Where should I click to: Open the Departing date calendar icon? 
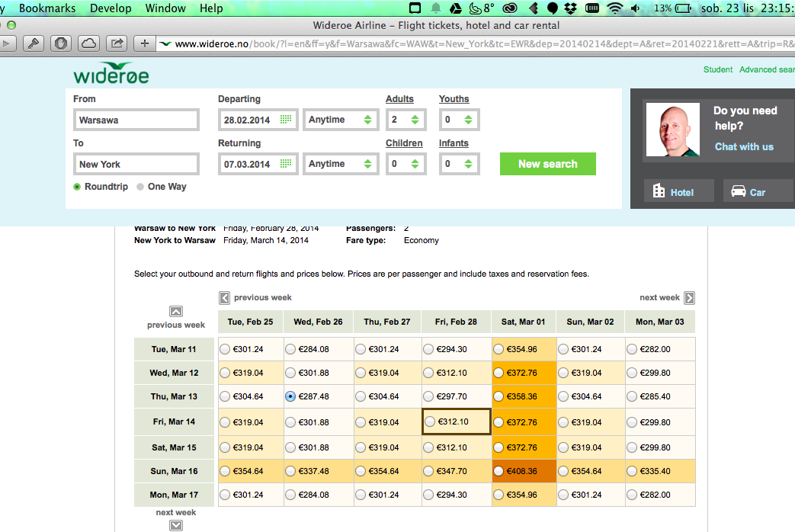click(286, 120)
